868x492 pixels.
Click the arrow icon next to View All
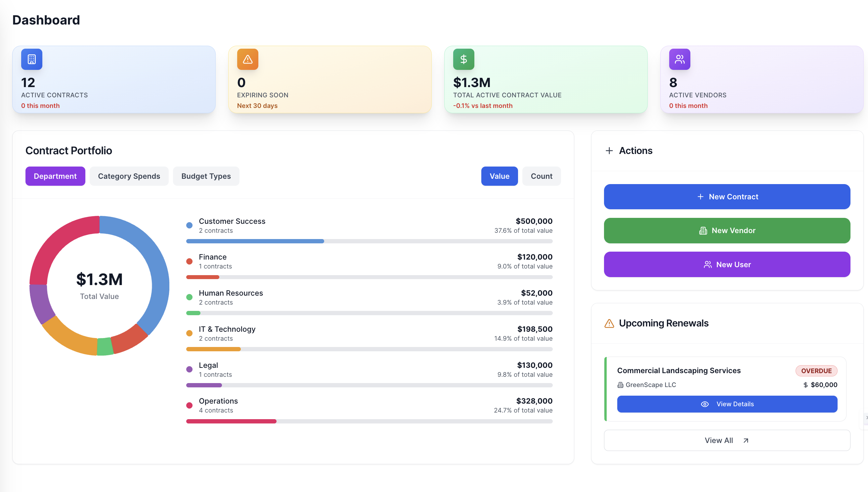click(x=746, y=440)
